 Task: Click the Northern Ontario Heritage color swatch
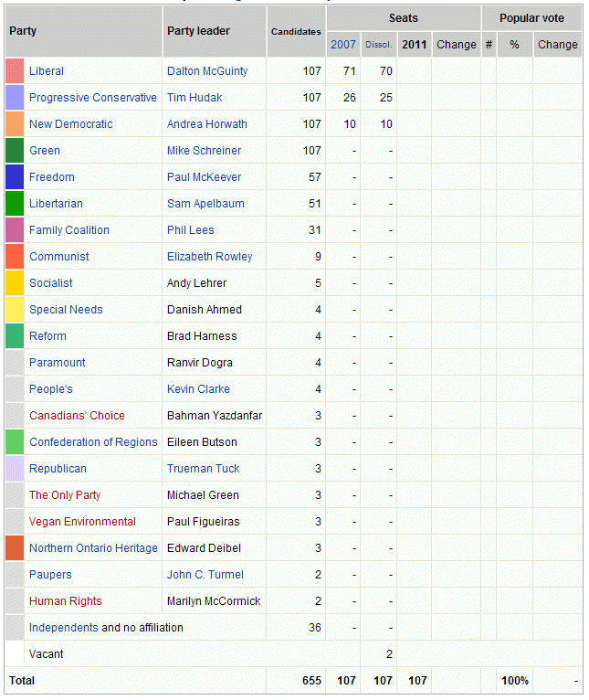(x=15, y=548)
